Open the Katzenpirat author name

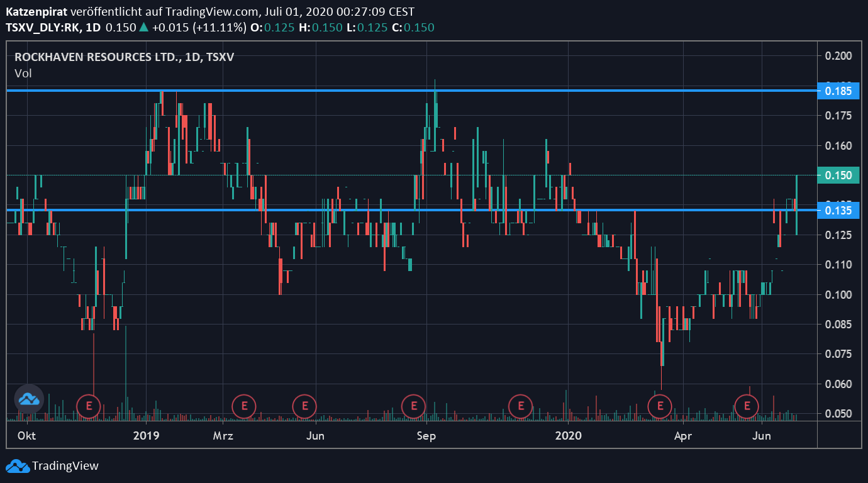(36, 12)
